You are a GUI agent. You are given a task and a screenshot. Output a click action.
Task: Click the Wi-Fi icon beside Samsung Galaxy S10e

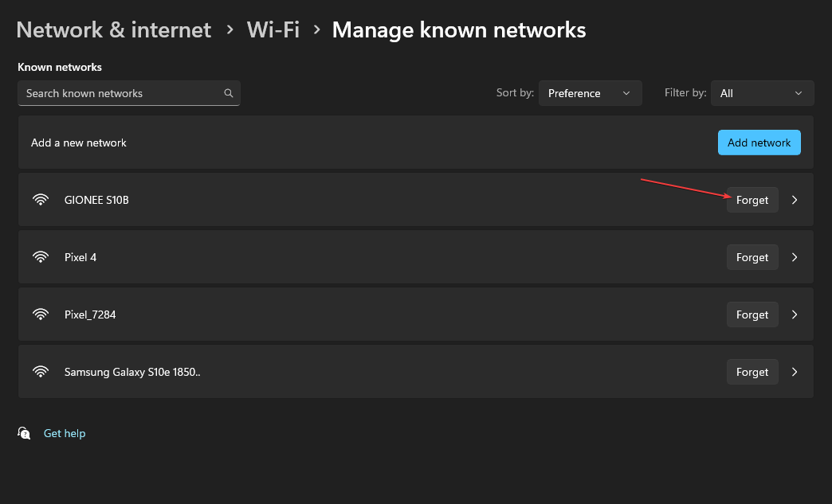click(41, 371)
